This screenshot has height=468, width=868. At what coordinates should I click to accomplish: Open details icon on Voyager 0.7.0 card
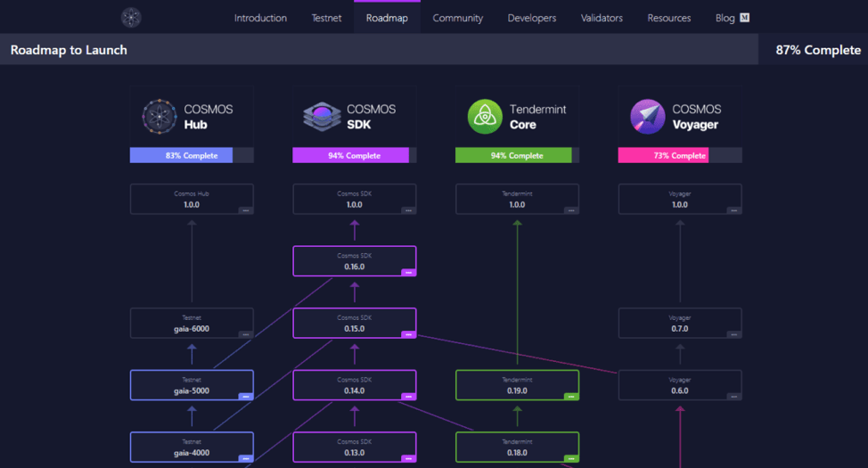[733, 334]
